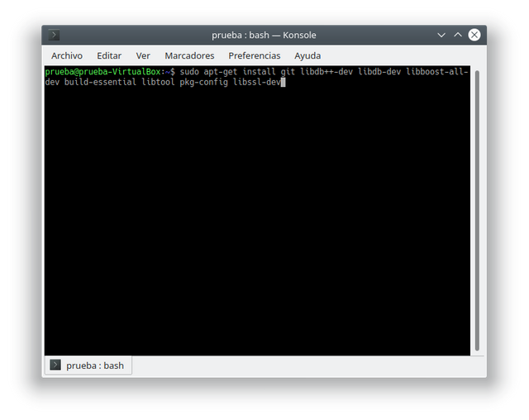Click 'sudo' in the command line

coord(189,72)
